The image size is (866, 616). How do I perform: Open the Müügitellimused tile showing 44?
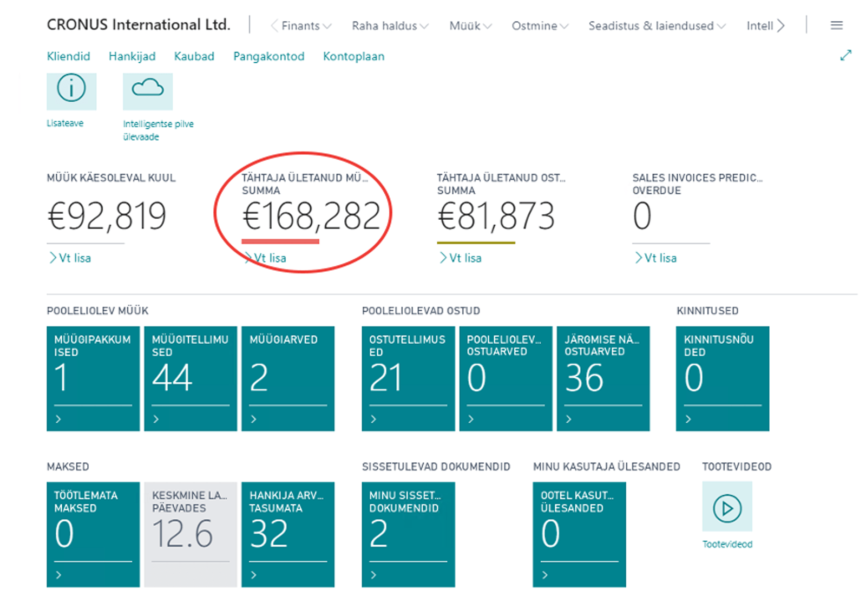coord(191,378)
